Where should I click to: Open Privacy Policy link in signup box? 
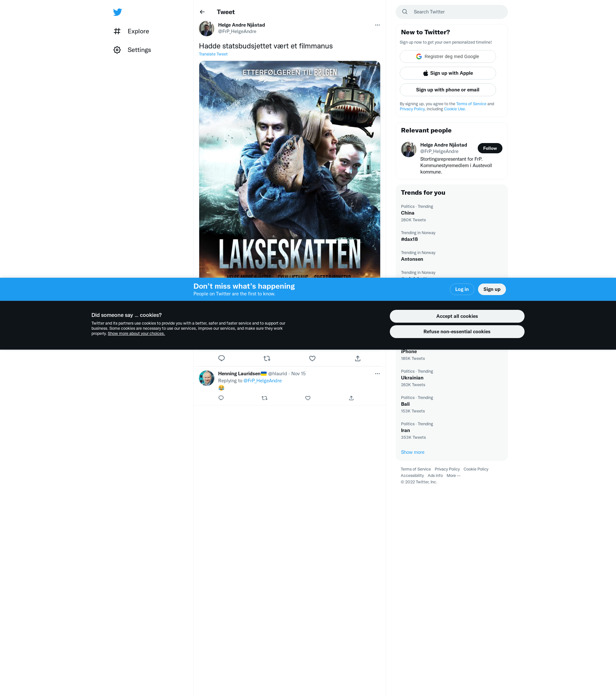tap(412, 109)
